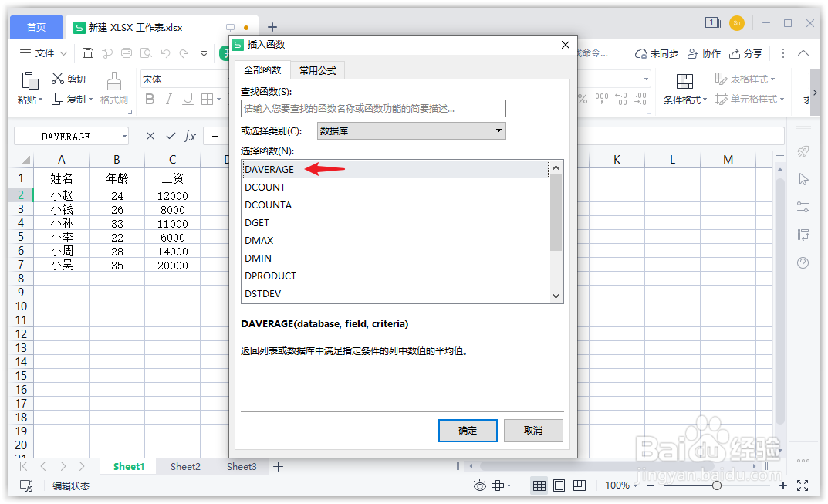Click the Copy (复制) icon
828x504 pixels.
[57, 99]
